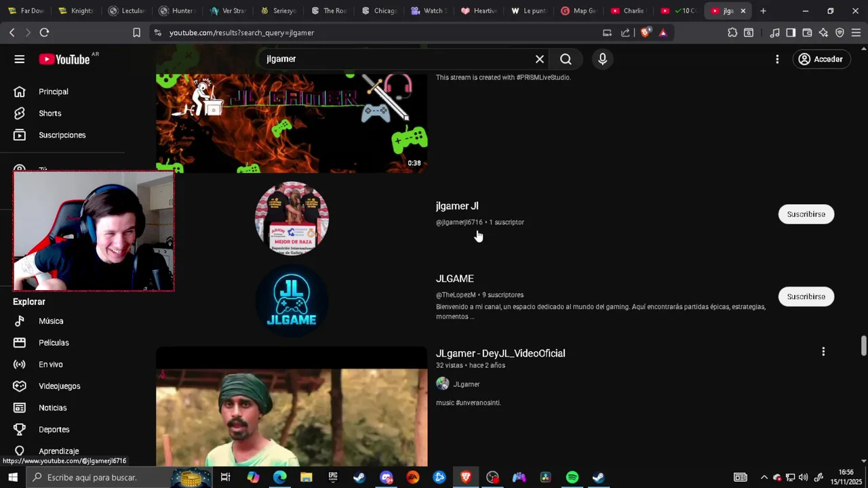The image size is (868, 488).
Task: Go back with browser back arrow
Action: pyautogui.click(x=12, y=33)
